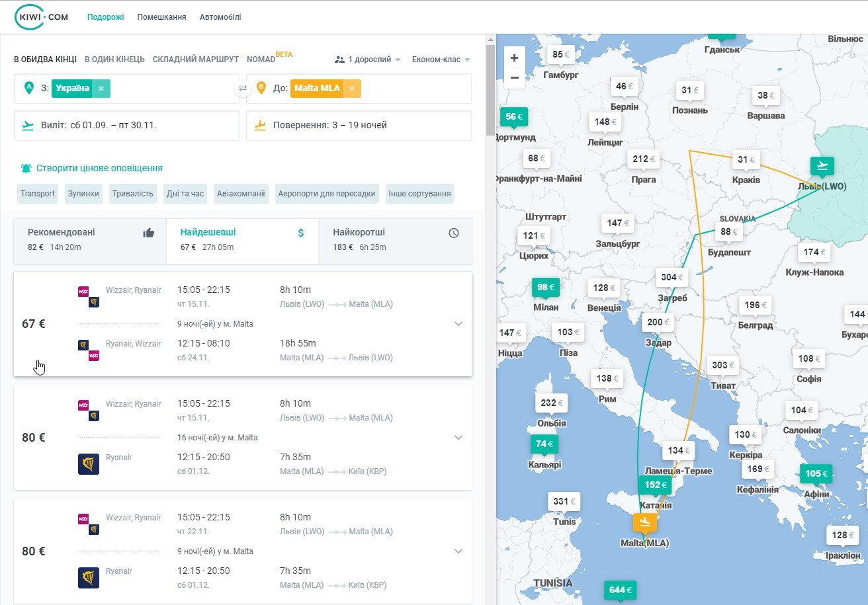Zoom in on the map

(515, 58)
